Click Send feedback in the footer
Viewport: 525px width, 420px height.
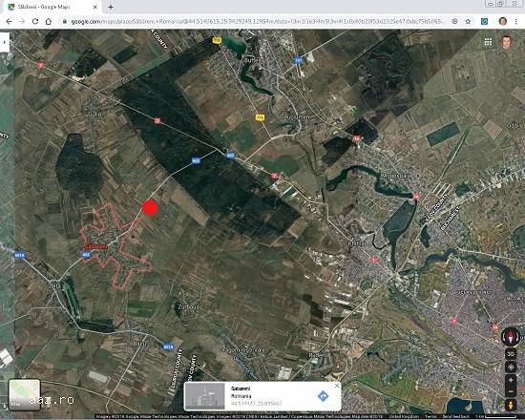click(x=455, y=416)
